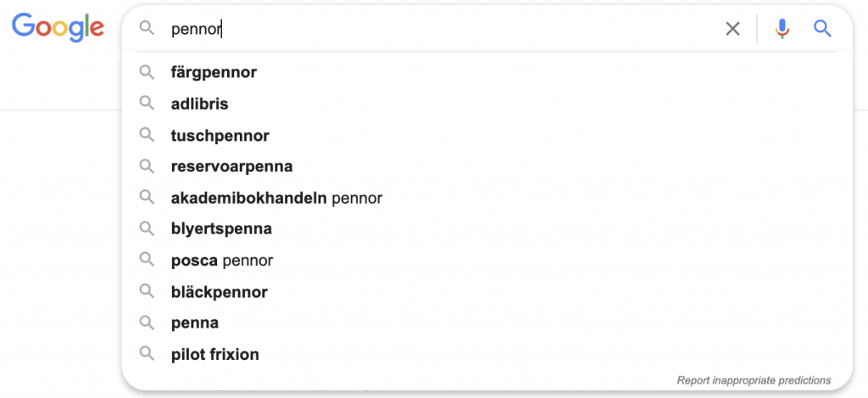Screen dimensions: 868x398
Task: Pick the "reservoarpenna" suggestion
Action: [231, 166]
